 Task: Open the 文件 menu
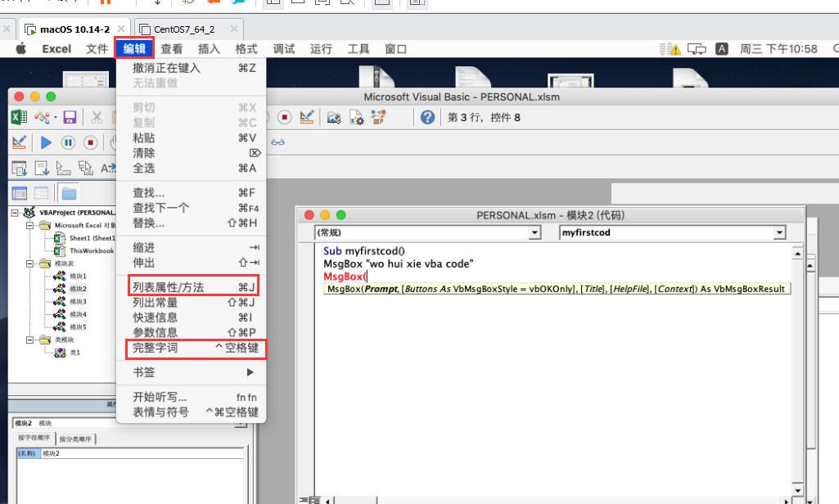click(x=97, y=49)
